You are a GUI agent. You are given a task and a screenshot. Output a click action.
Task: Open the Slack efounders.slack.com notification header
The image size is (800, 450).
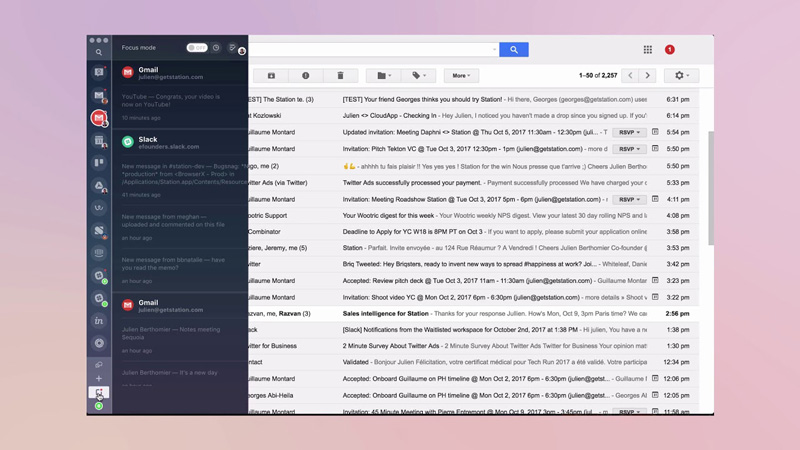point(180,142)
